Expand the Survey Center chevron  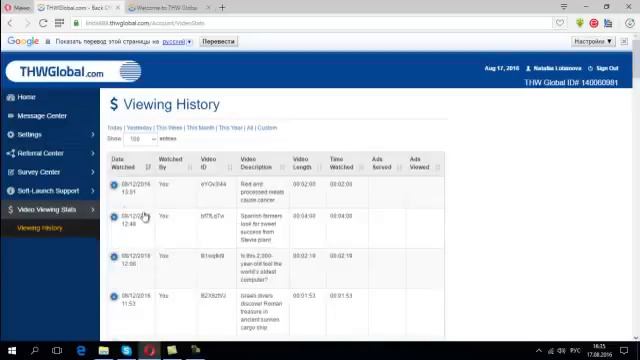point(93,172)
